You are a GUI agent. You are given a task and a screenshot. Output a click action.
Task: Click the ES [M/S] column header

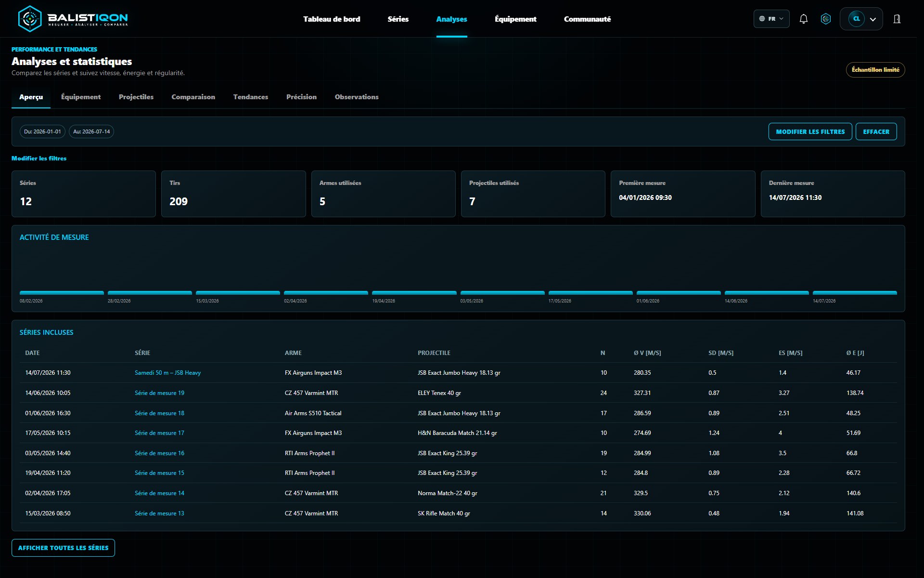point(791,353)
